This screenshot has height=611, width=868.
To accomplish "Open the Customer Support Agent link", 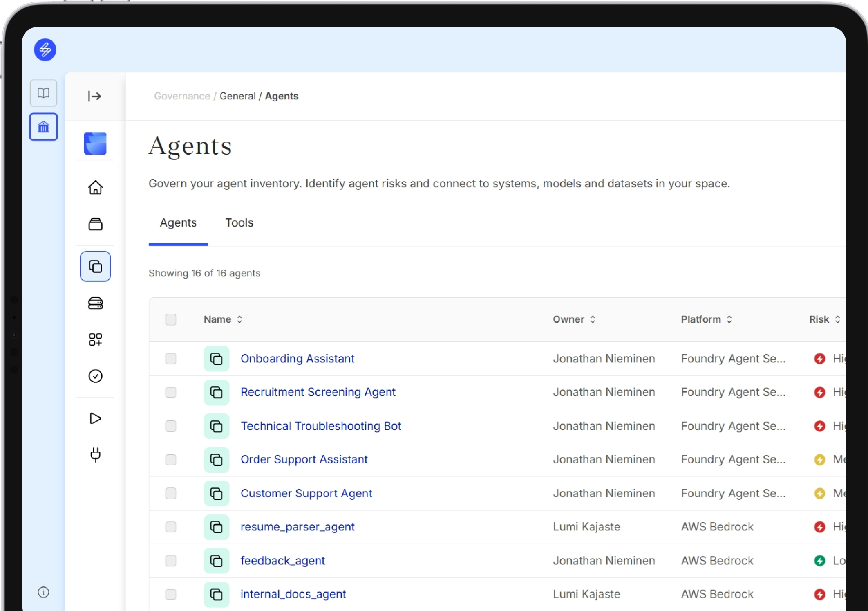I will click(306, 494).
